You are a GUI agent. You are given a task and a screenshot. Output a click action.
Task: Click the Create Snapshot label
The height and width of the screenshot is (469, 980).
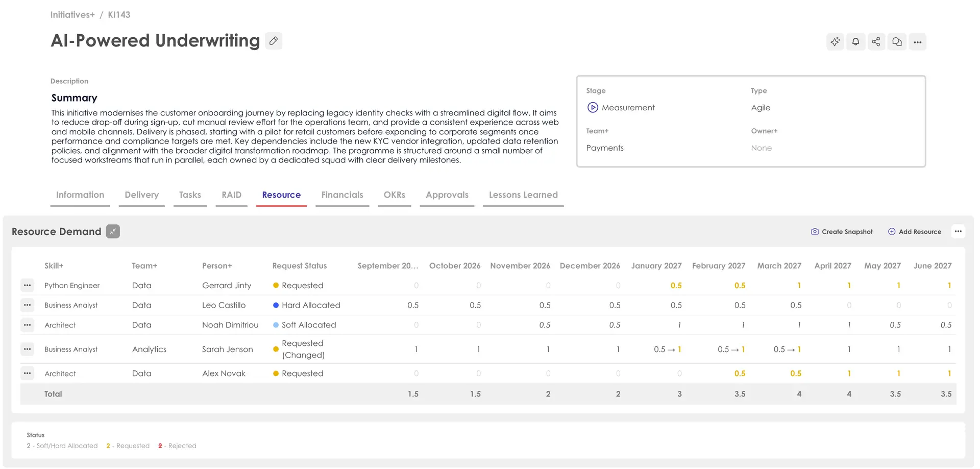[x=847, y=232]
